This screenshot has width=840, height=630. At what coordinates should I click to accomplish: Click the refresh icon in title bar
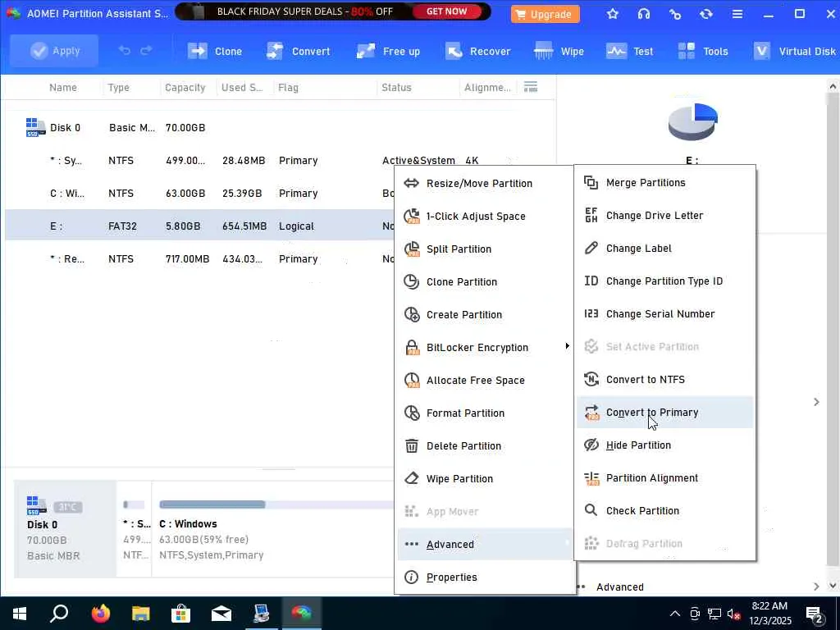click(706, 14)
